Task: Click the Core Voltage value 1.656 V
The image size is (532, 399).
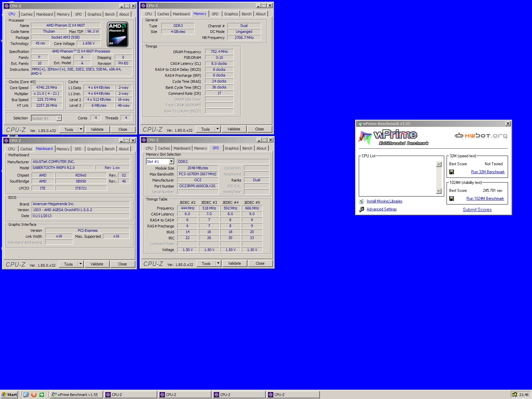Action: [x=89, y=43]
